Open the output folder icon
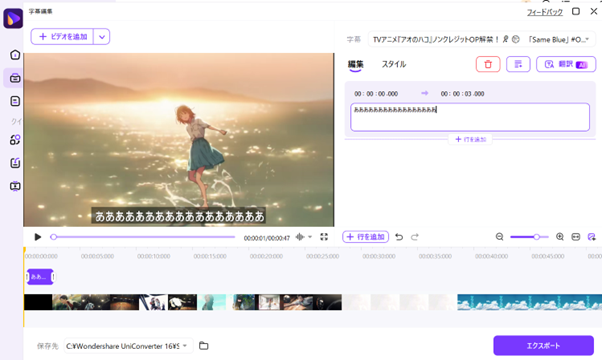 pyautogui.click(x=204, y=346)
